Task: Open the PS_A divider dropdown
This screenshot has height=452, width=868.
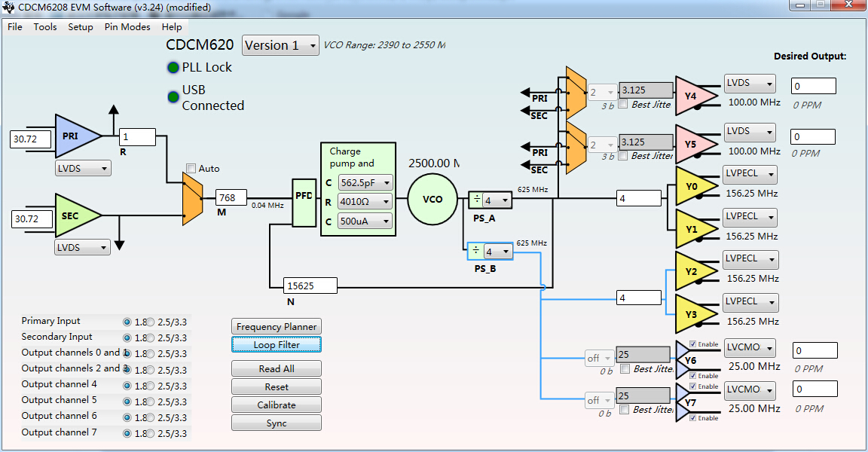Action: [x=497, y=200]
